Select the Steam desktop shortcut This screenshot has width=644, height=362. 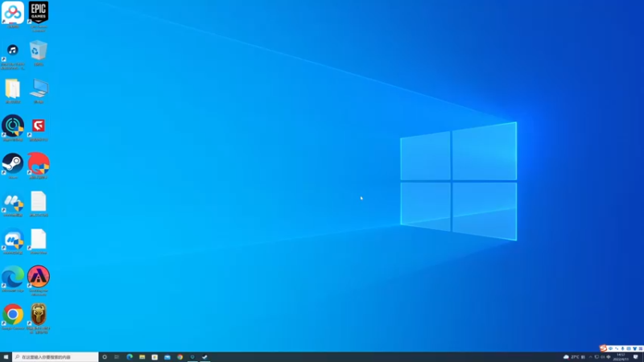(x=13, y=163)
